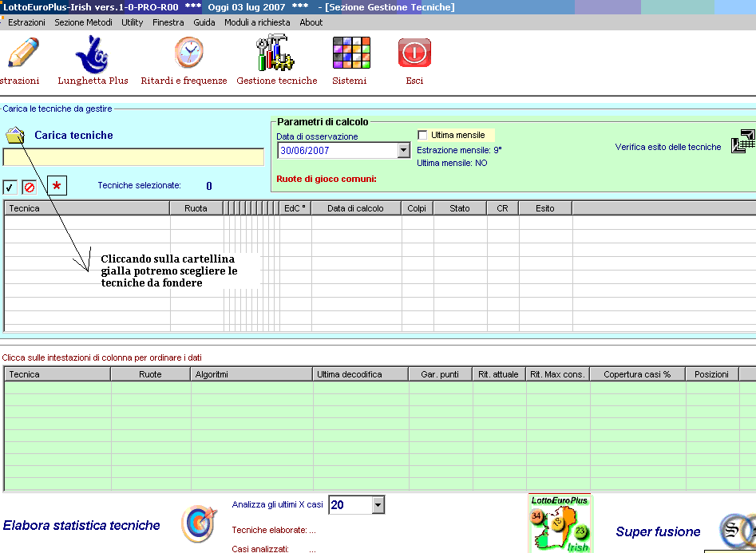
Task: Sort by Copertura casi % header
Action: pyautogui.click(x=637, y=374)
